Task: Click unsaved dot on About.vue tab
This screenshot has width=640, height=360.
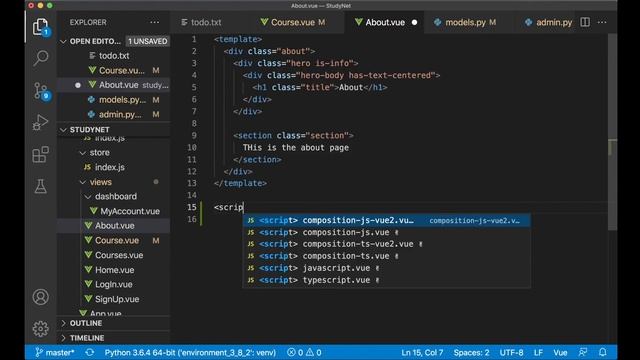Action: point(414,22)
